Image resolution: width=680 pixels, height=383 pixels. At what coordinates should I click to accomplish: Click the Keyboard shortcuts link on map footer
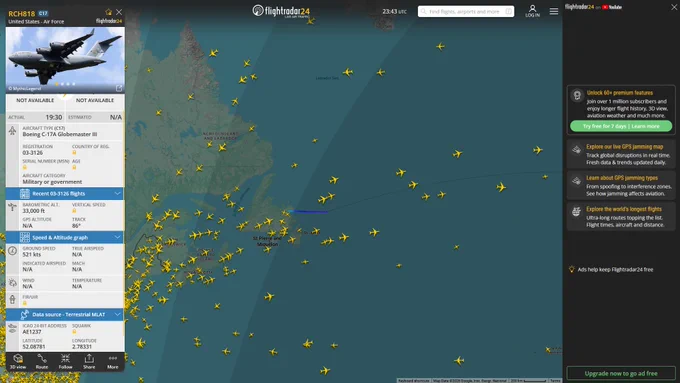(414, 380)
